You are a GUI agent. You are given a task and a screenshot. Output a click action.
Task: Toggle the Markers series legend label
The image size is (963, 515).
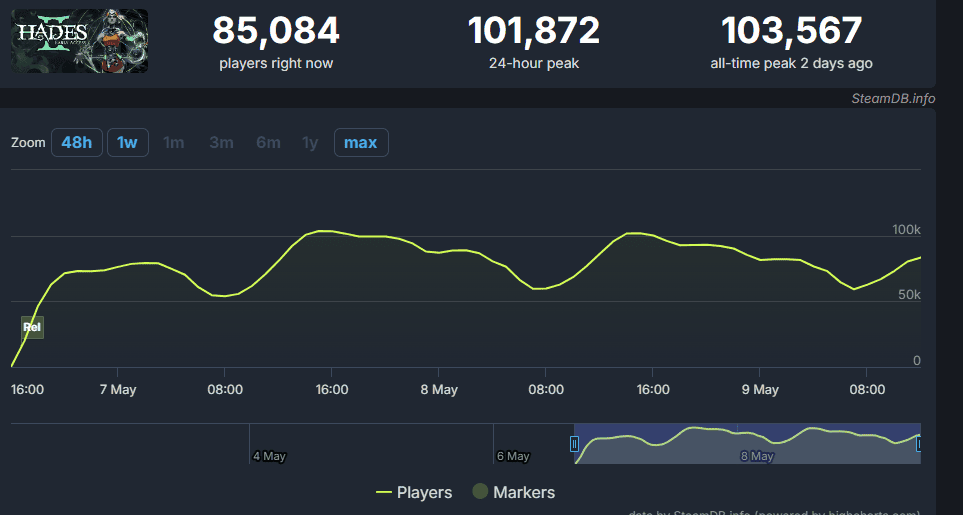526,492
